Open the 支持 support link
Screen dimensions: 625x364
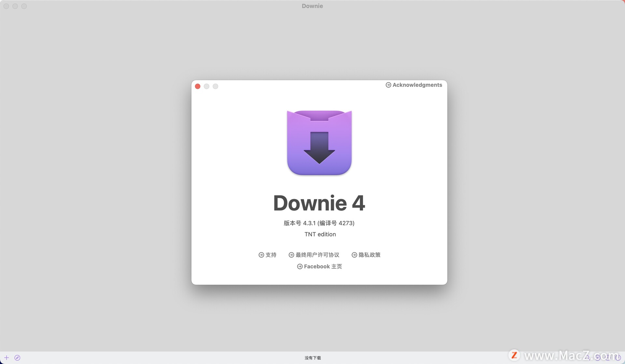[x=271, y=255]
